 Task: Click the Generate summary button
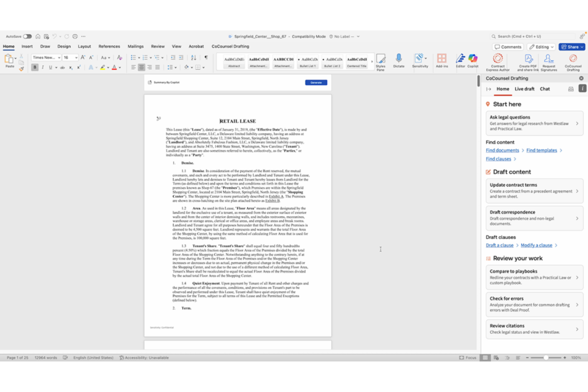316,83
